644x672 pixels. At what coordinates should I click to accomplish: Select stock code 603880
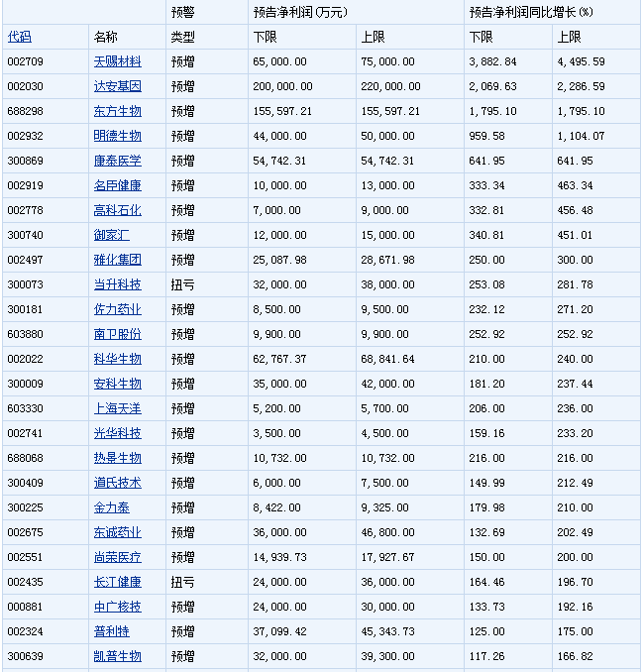(x=26, y=334)
